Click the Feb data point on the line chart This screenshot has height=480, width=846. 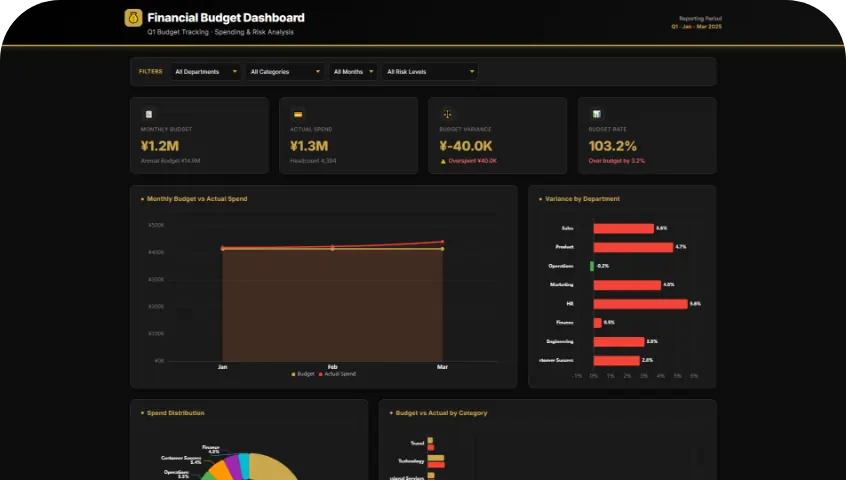coord(332,248)
